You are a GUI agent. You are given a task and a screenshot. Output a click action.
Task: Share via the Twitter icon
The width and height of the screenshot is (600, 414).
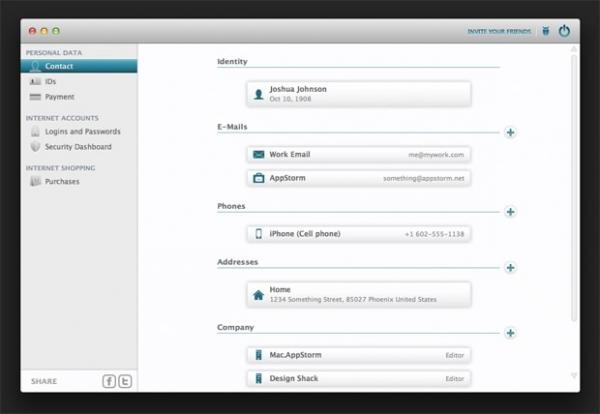pyautogui.click(x=125, y=381)
